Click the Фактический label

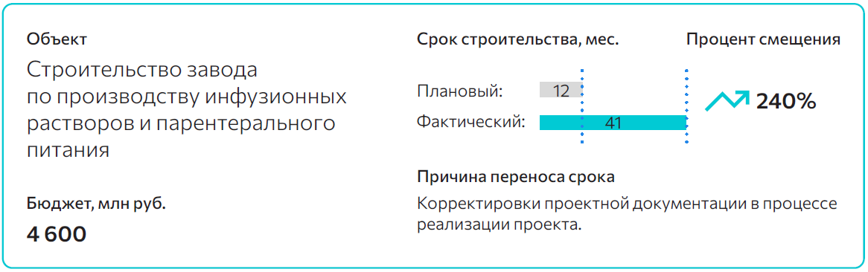coord(471,121)
